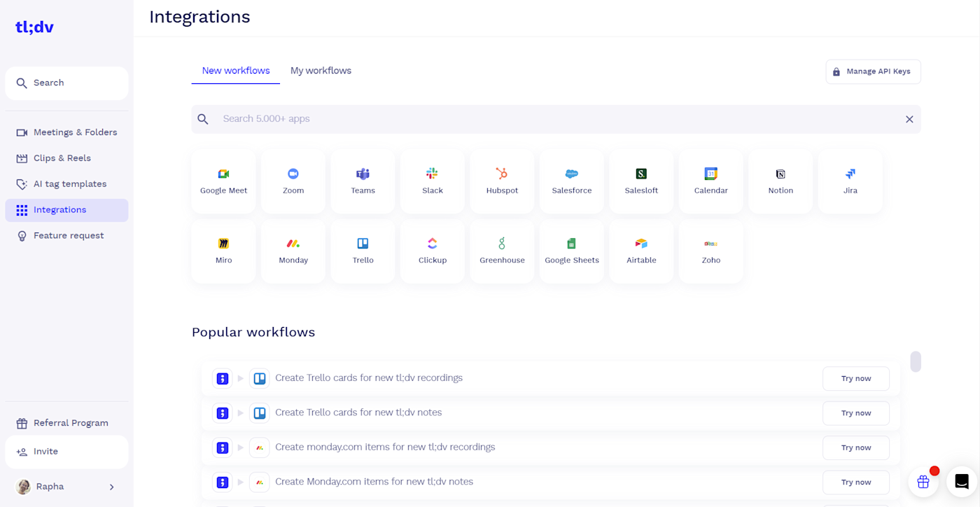Viewport: 980px width, 507px height.
Task: Choose the Slack integration tile
Action: tap(433, 181)
